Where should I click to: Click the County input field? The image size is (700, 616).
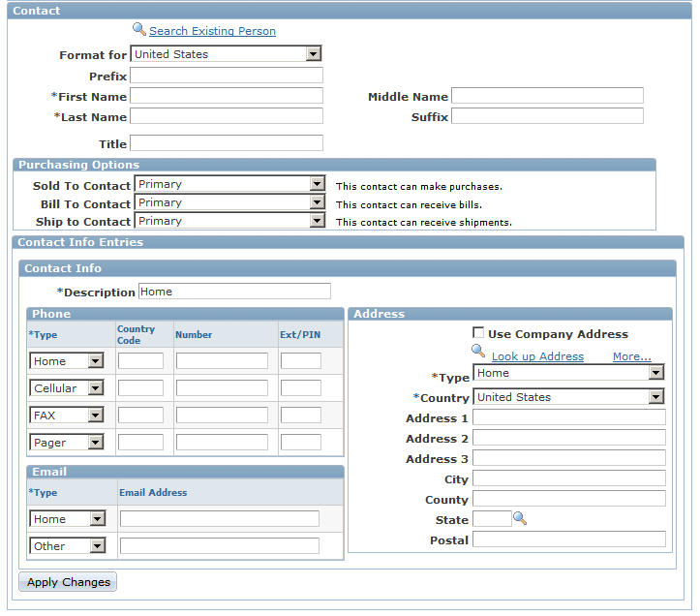pos(569,499)
